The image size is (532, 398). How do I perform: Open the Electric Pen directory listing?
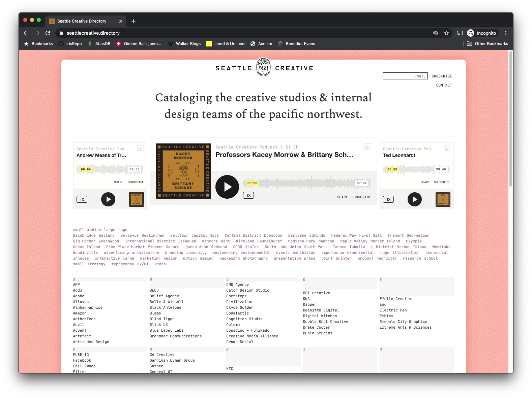393,310
